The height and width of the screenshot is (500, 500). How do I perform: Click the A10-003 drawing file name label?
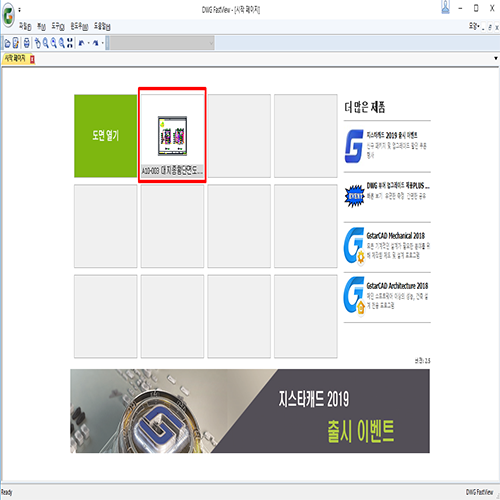click(172, 171)
